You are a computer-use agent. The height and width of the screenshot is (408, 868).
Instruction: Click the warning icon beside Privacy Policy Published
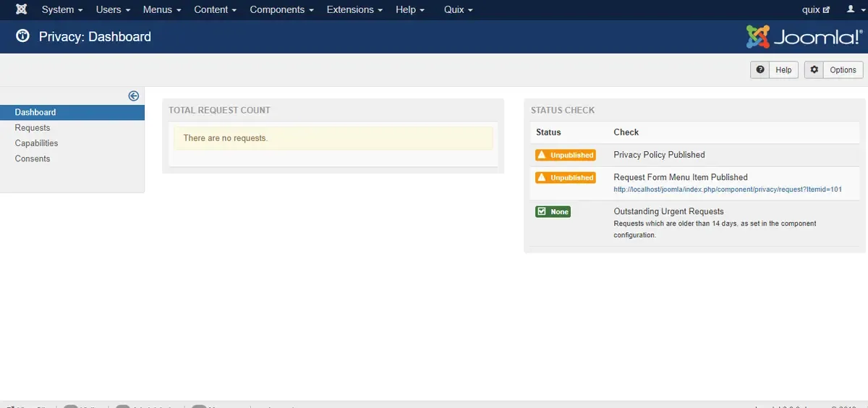click(542, 155)
